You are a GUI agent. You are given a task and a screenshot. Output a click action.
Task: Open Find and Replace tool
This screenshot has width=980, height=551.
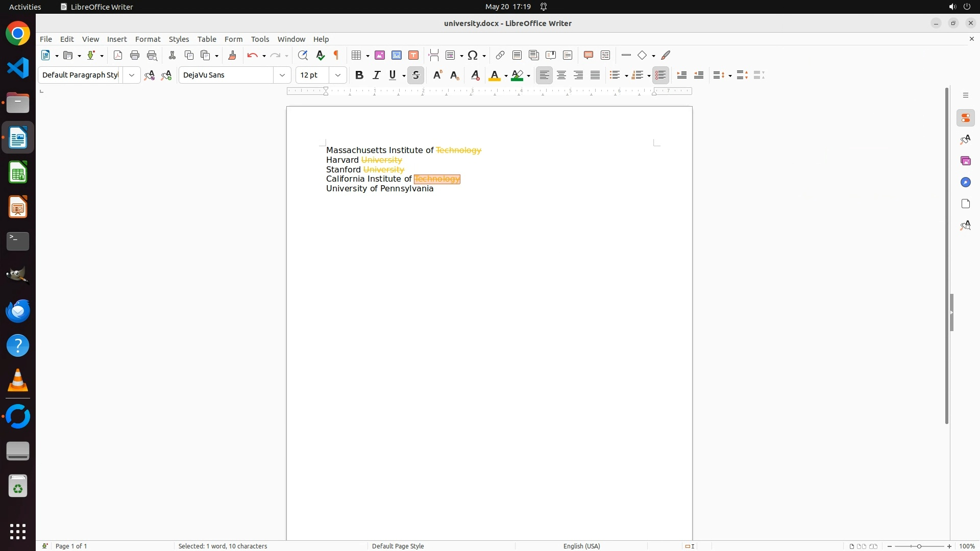click(x=303, y=56)
